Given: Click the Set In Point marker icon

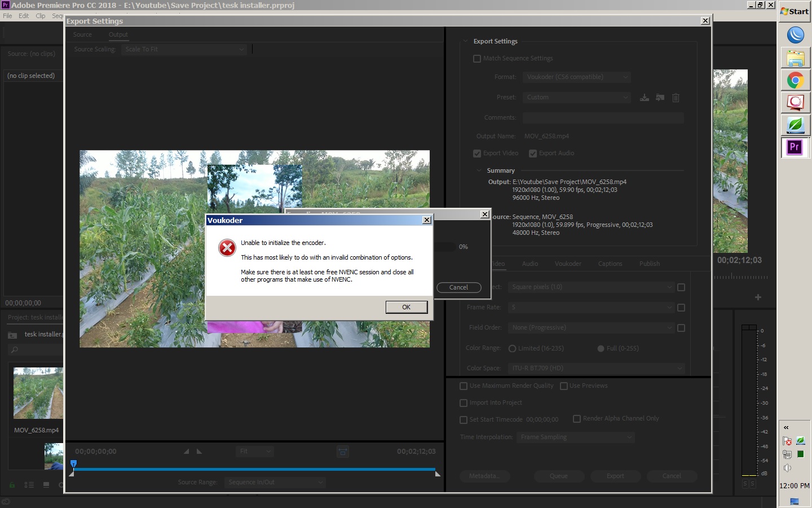Looking at the screenshot, I should coord(187,452).
